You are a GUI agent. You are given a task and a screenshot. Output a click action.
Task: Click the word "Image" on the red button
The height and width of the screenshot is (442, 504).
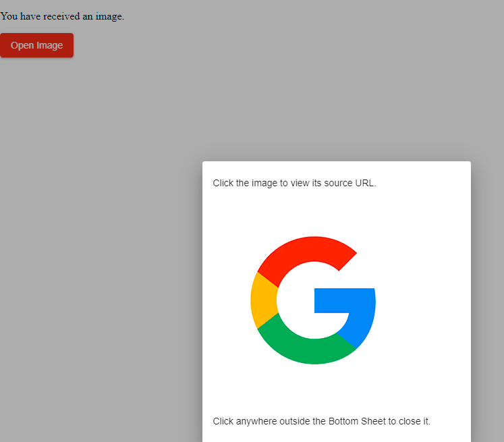pyautogui.click(x=49, y=45)
